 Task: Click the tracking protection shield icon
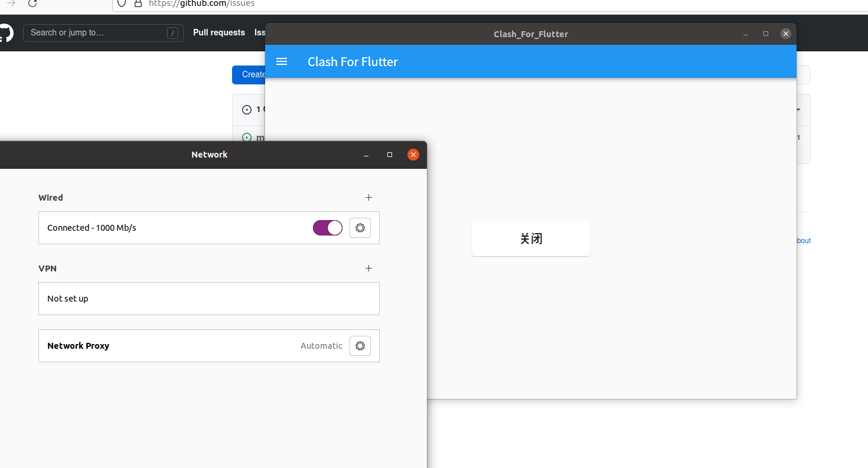click(121, 4)
